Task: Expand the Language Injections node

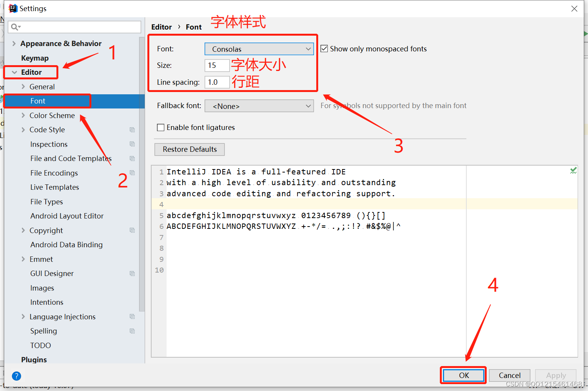Action: 23,317
